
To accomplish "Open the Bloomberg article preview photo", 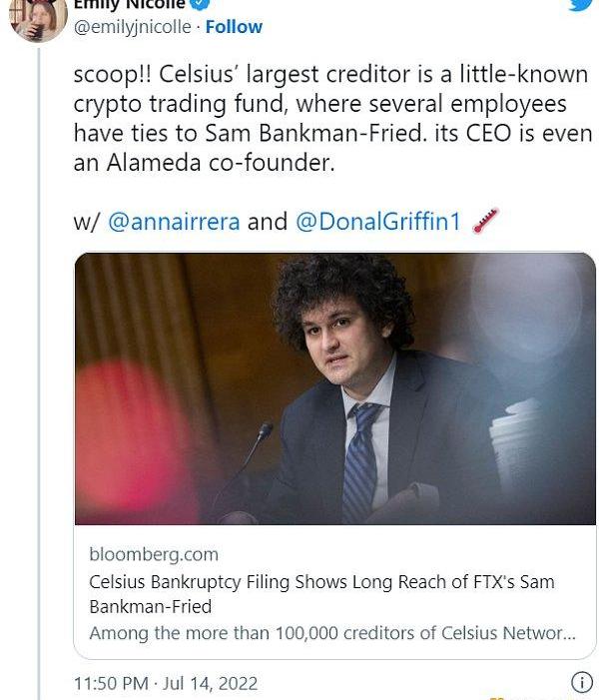I will pyautogui.click(x=334, y=388).
